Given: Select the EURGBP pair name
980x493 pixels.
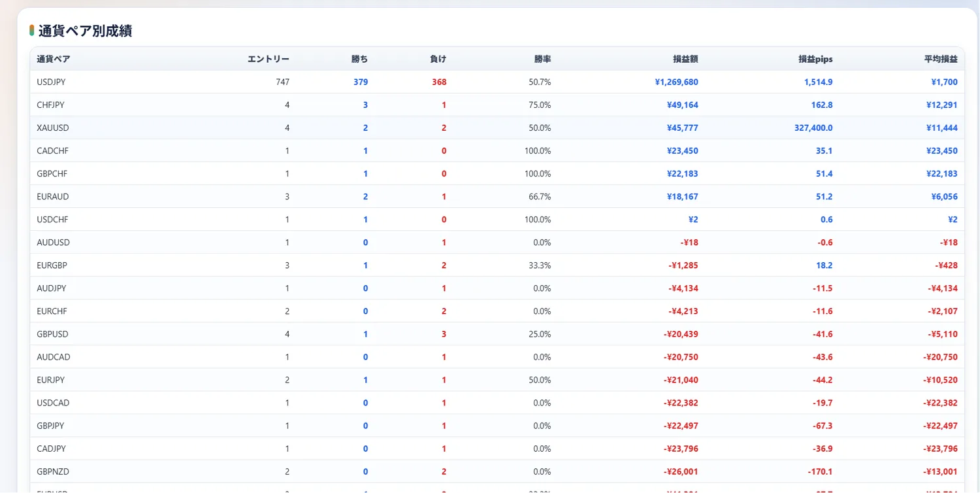Looking at the screenshot, I should (x=52, y=265).
